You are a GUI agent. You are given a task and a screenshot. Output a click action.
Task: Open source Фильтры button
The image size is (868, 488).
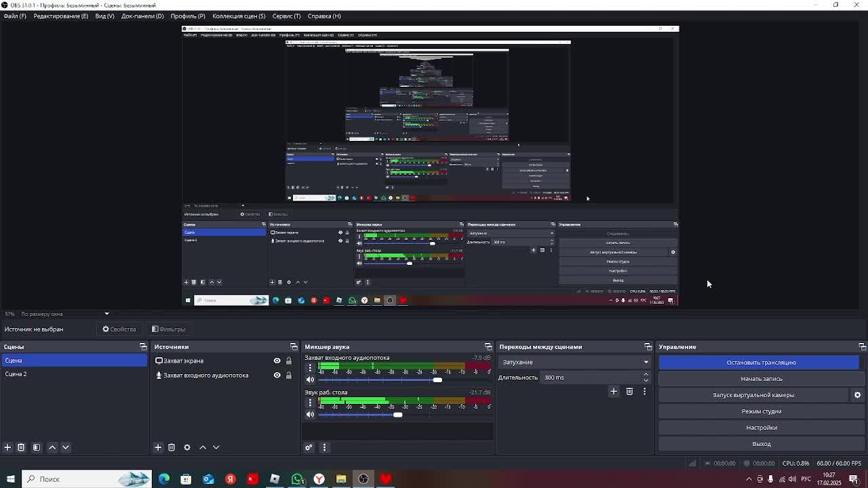168,329
